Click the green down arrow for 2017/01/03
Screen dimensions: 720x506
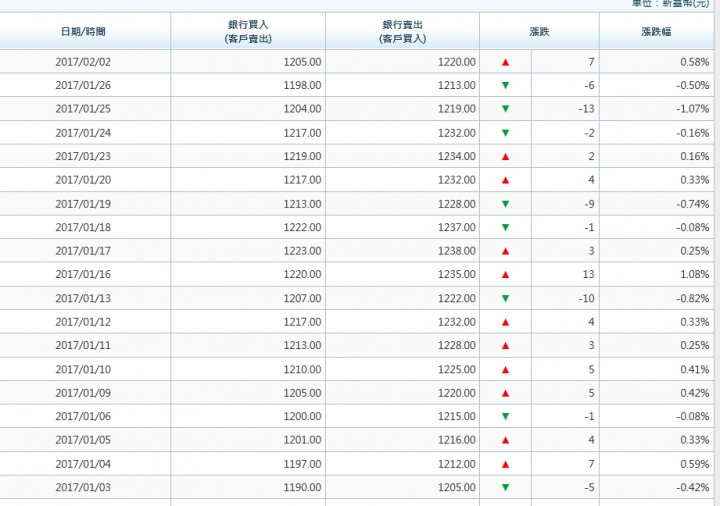506,488
